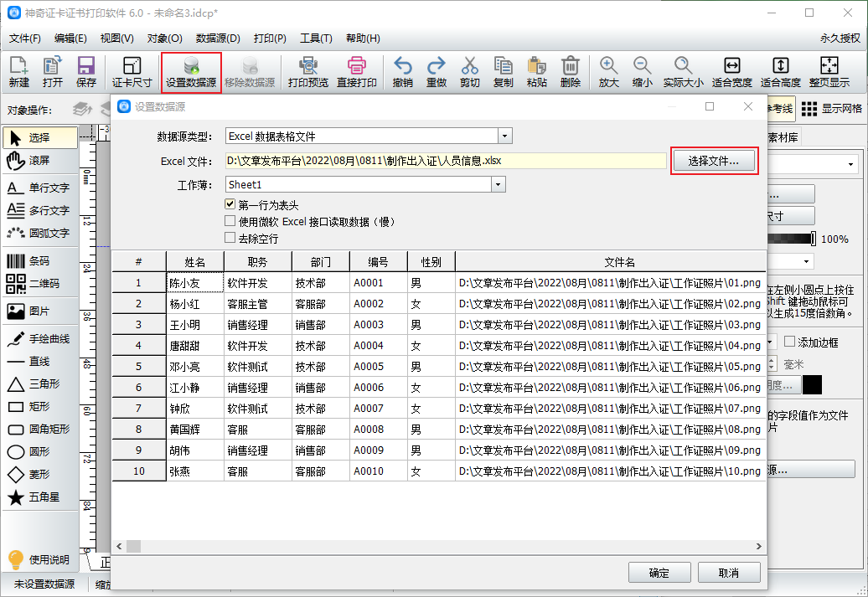
Task: Click the 打印预览 print preview icon
Action: (x=307, y=72)
